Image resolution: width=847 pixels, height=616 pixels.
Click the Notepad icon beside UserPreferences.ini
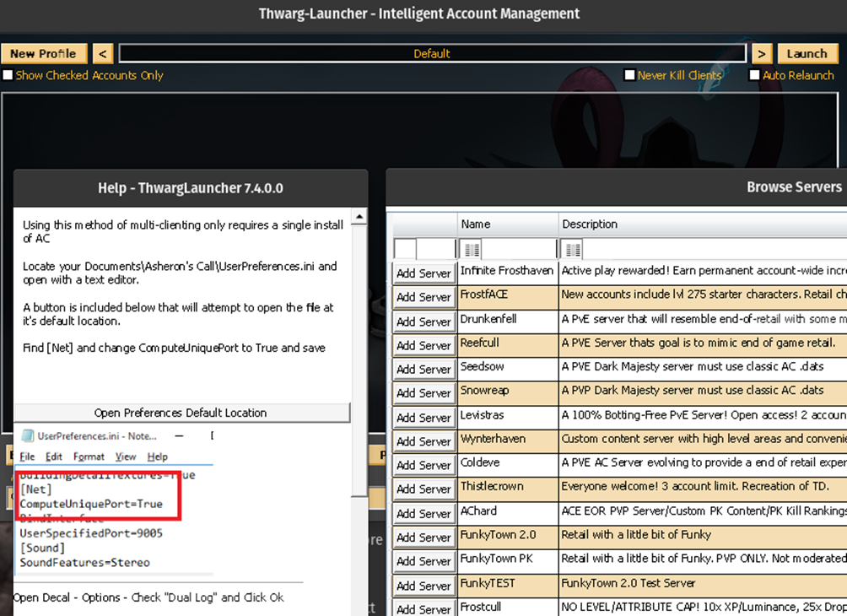[28, 435]
